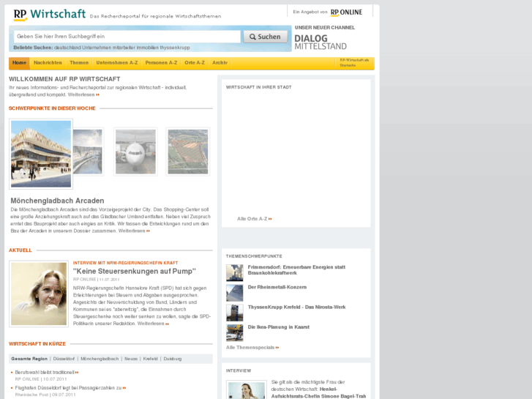
Task: Click the Alle Orte A-Z link
Action: (x=255, y=219)
